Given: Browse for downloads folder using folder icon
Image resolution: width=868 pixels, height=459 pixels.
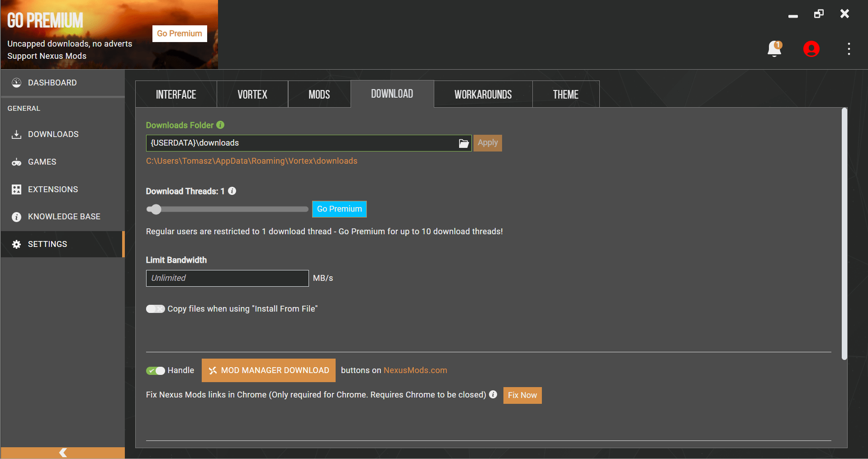Looking at the screenshot, I should coord(464,143).
